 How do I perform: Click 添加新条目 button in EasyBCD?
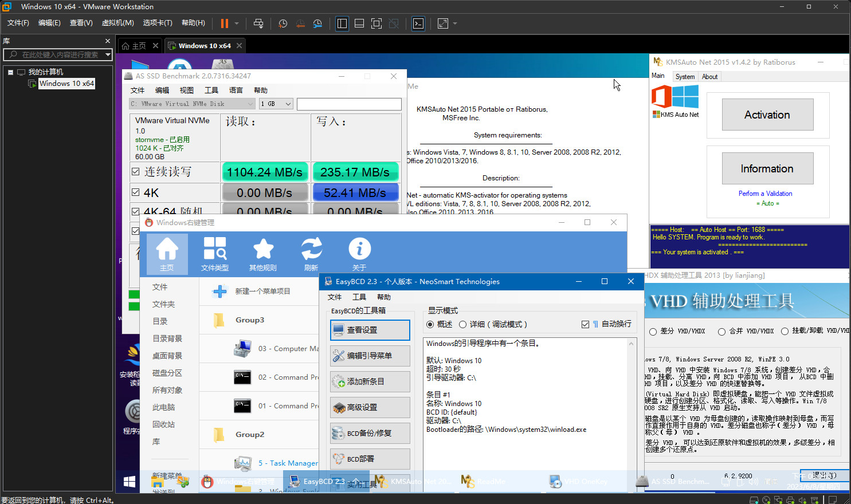[x=370, y=381]
